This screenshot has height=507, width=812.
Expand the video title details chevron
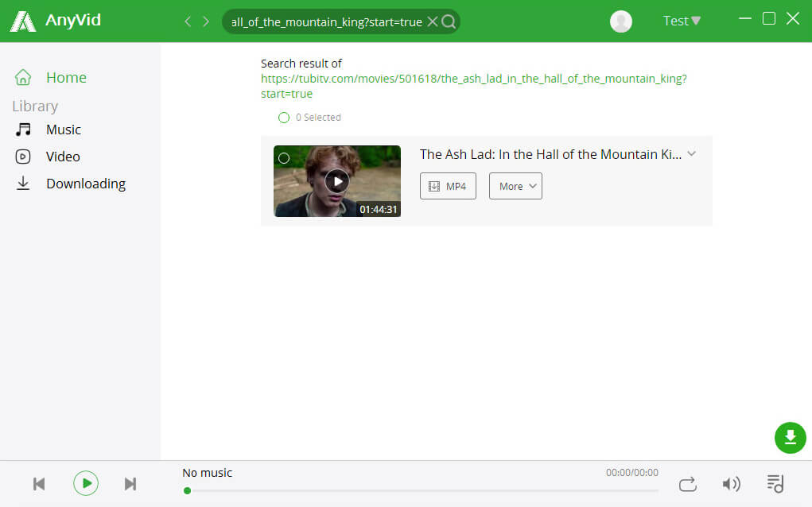(691, 153)
